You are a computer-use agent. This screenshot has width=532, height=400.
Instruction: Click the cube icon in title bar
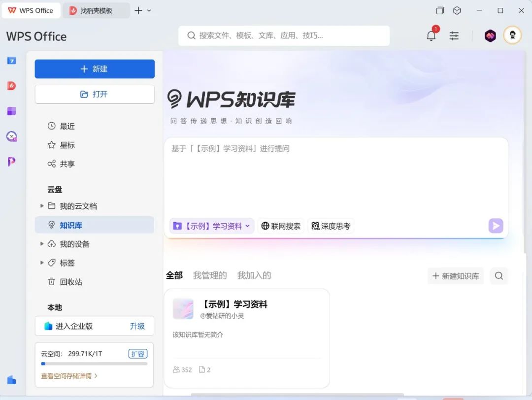pyautogui.click(x=457, y=10)
